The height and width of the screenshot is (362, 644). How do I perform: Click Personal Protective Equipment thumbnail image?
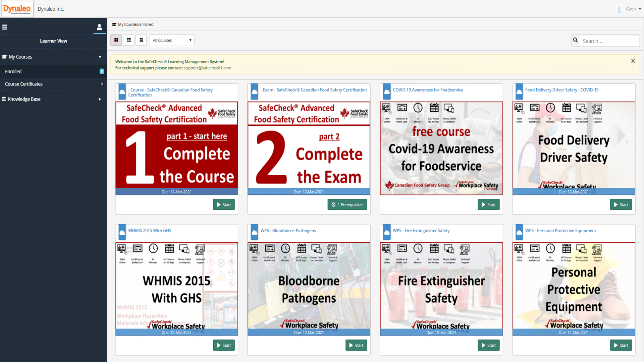tap(574, 289)
